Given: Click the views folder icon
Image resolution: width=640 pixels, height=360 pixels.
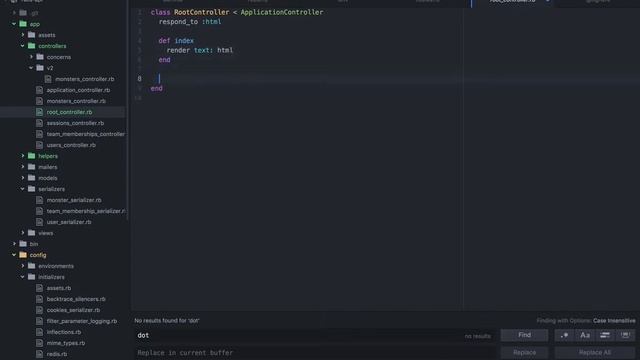Looking at the screenshot, I should (x=31, y=233).
